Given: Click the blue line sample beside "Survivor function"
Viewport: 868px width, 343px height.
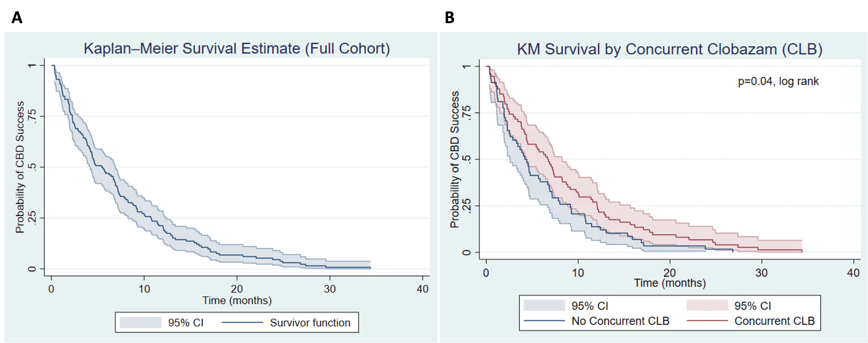Looking at the screenshot, I should point(242,323).
